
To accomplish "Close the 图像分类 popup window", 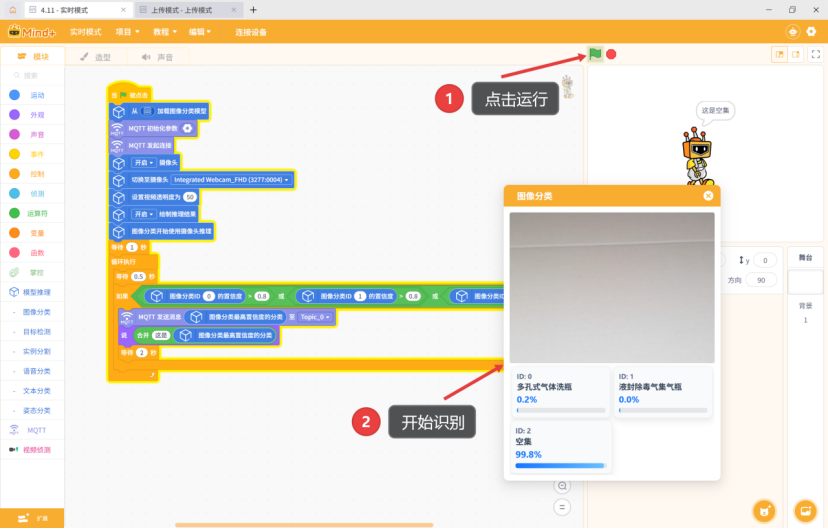I will (x=708, y=196).
